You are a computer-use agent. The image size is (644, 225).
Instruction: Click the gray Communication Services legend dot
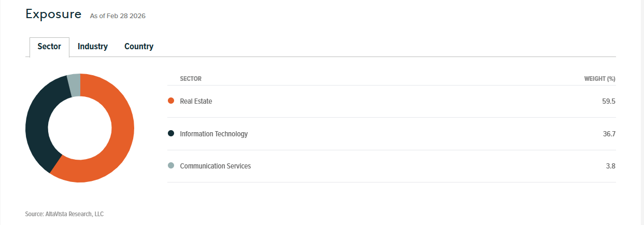point(171,166)
